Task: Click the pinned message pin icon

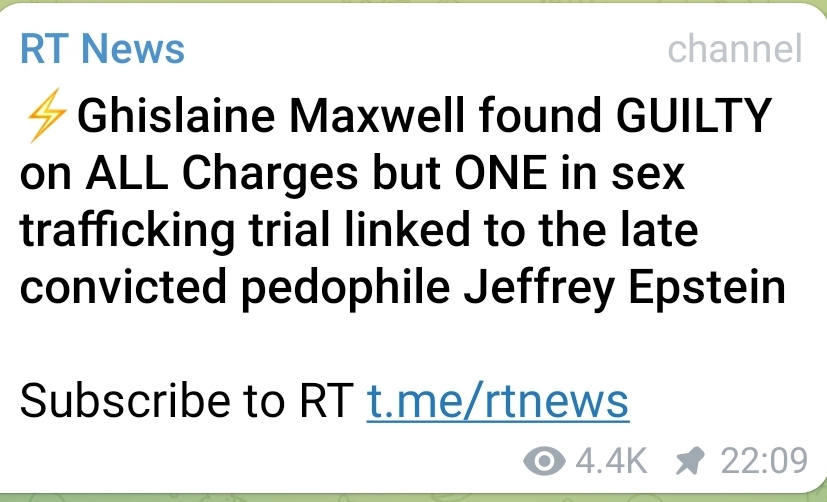Action: (688, 461)
